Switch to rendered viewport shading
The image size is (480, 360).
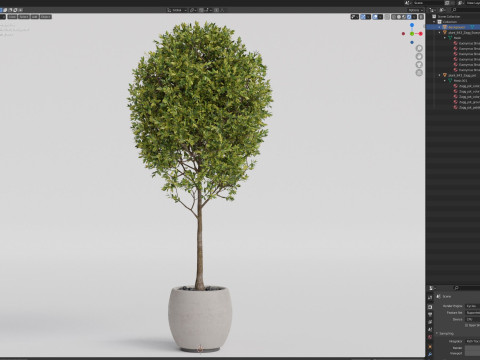click(x=409, y=17)
